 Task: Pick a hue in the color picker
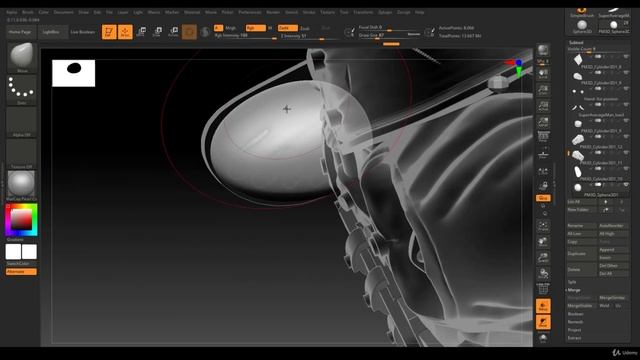(21, 220)
